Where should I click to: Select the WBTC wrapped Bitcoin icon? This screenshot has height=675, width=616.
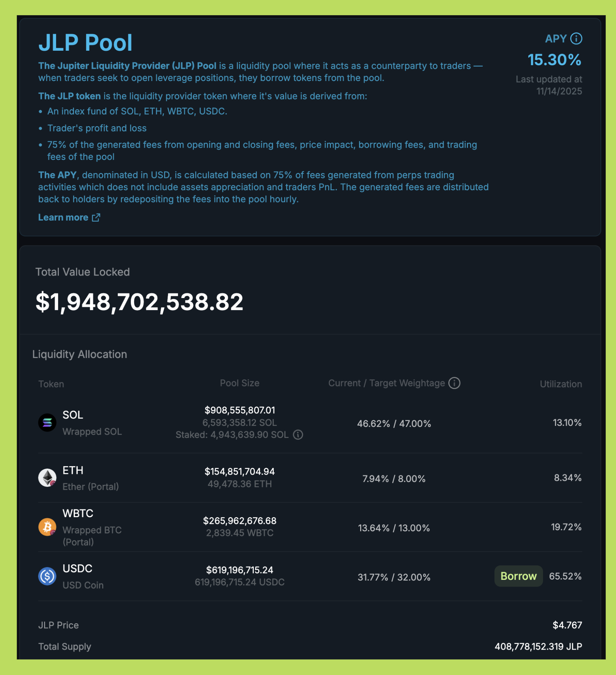(x=47, y=527)
